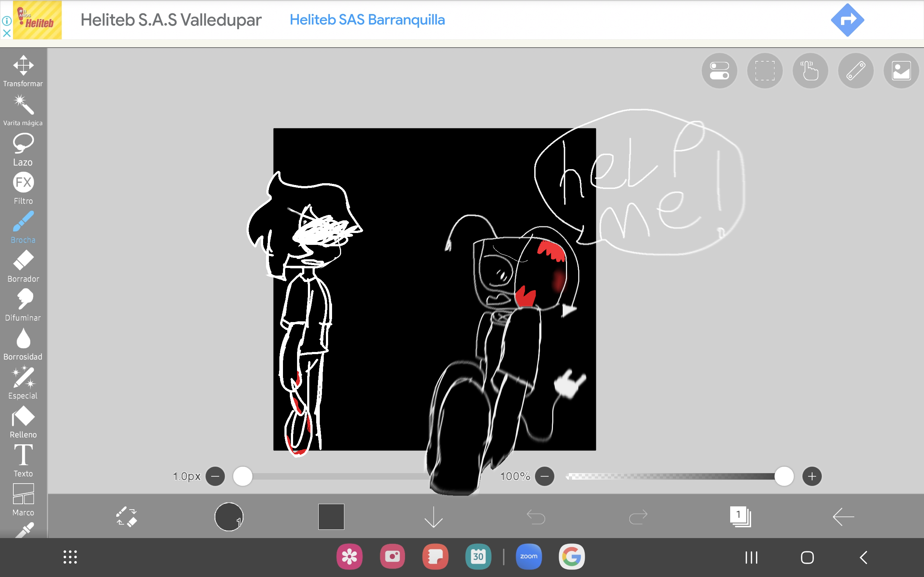Select the Lazo lasso tool
The height and width of the screenshot is (577, 924).
coord(23,149)
